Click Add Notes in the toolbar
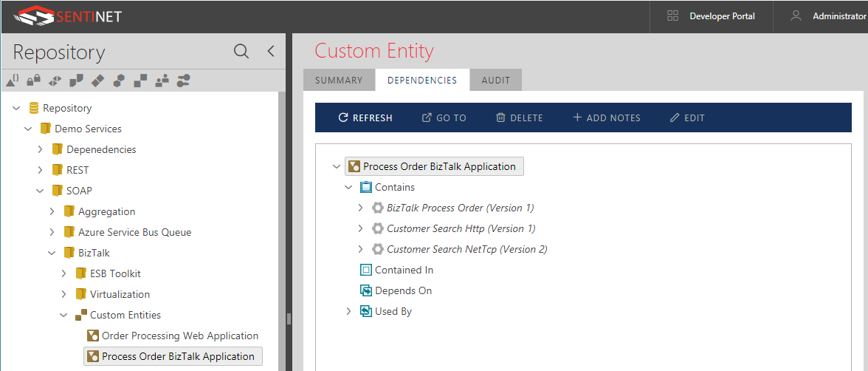868x371 pixels. (x=607, y=118)
